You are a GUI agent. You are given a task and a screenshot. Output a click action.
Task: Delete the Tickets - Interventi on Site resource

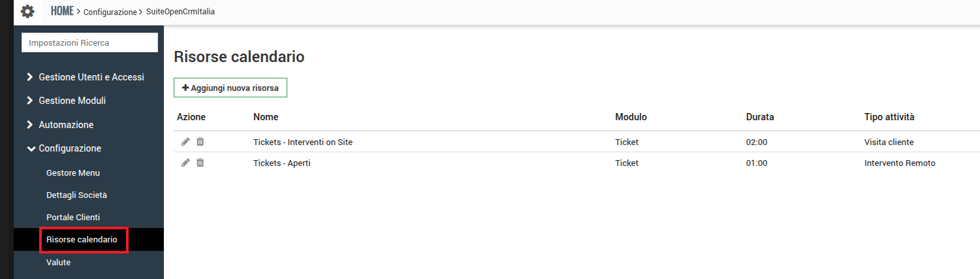(x=200, y=142)
